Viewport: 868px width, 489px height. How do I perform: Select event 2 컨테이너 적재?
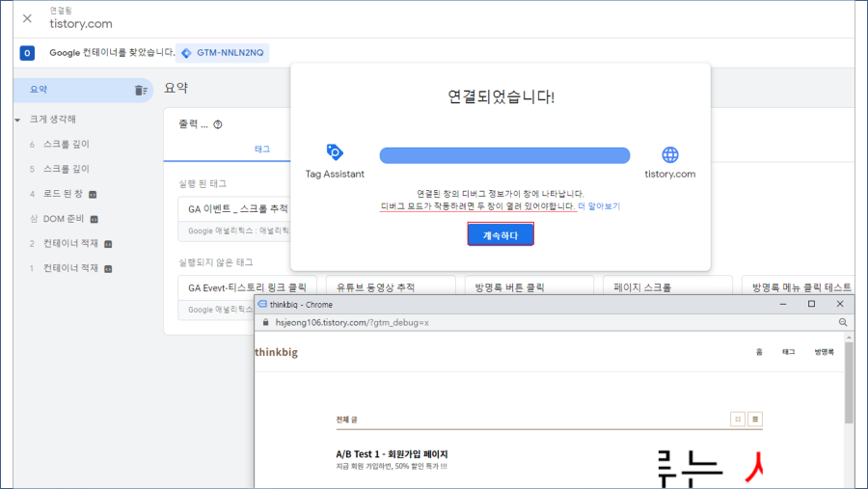70,244
